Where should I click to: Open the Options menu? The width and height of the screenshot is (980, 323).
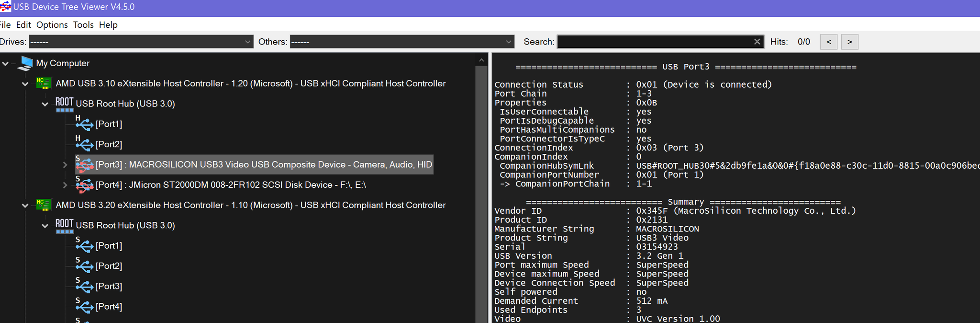[52, 24]
